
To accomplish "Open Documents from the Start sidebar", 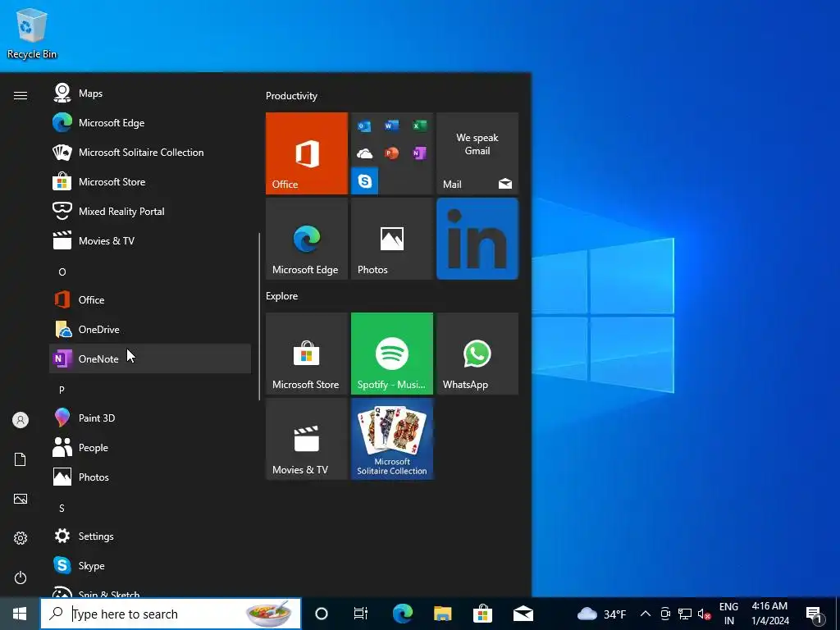I will 21,459.
